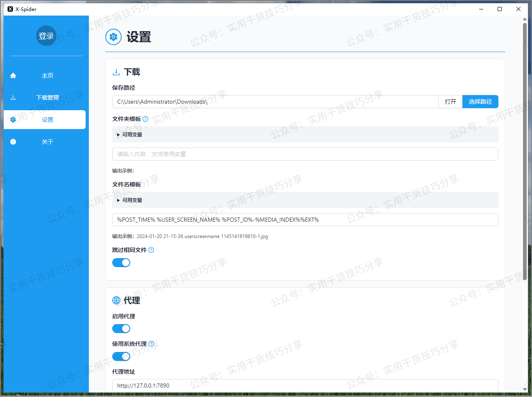Turn off the 启用代理 switch

pyautogui.click(x=121, y=328)
